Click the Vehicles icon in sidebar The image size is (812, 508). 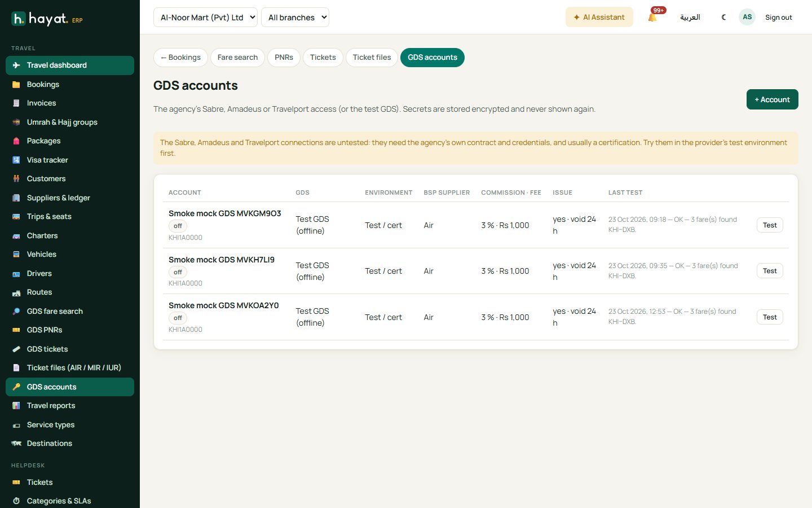(16, 255)
